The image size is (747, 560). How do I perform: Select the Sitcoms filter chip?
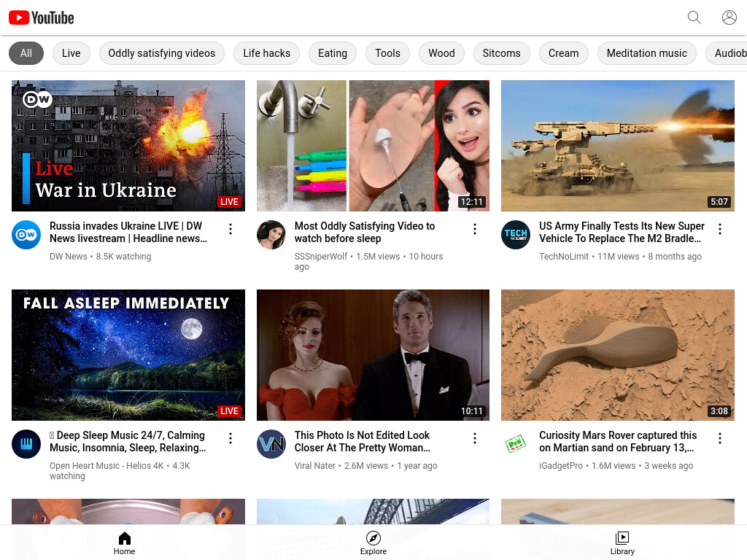501,52
